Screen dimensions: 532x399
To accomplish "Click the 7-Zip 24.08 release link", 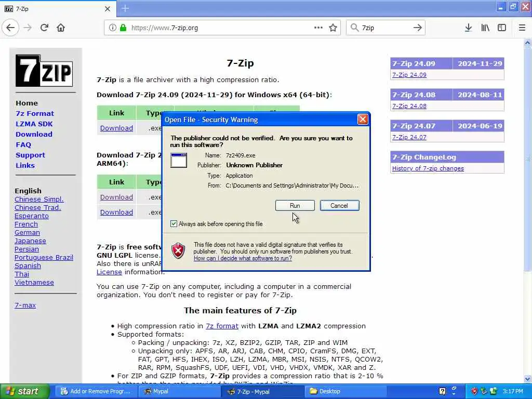I will point(409,106).
